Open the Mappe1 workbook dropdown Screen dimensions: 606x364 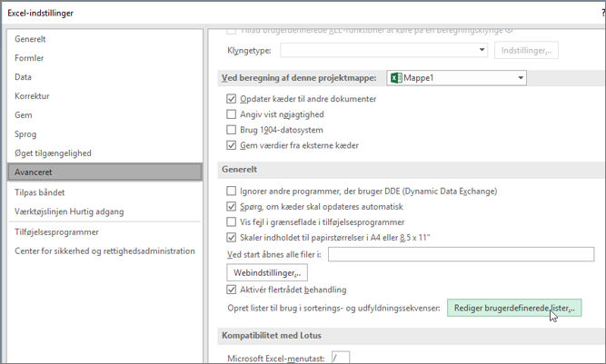pyautogui.click(x=456, y=78)
